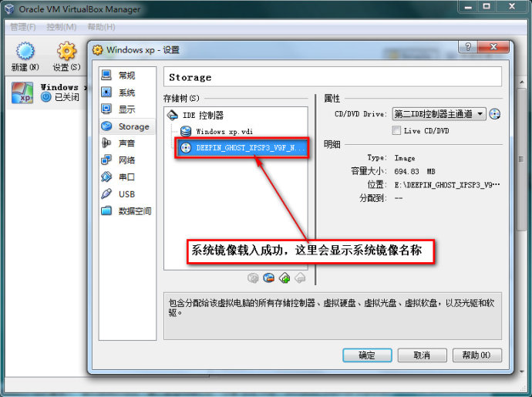Open the 网络 (Network) settings category
This screenshot has width=532, height=397.
[x=127, y=160]
